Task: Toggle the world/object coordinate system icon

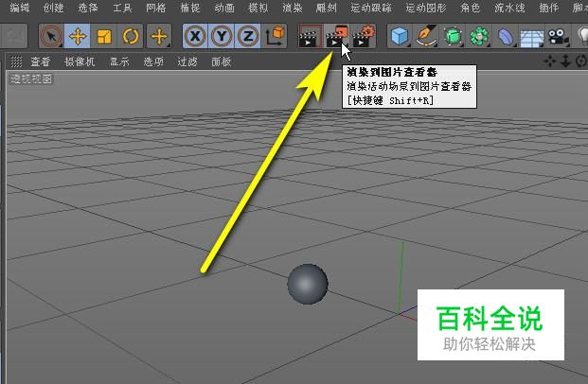Action: click(x=275, y=36)
